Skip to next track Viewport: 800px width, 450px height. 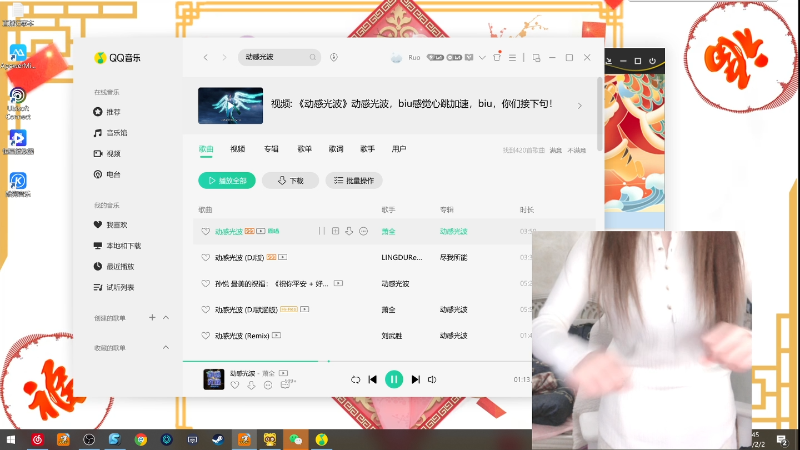click(x=416, y=380)
